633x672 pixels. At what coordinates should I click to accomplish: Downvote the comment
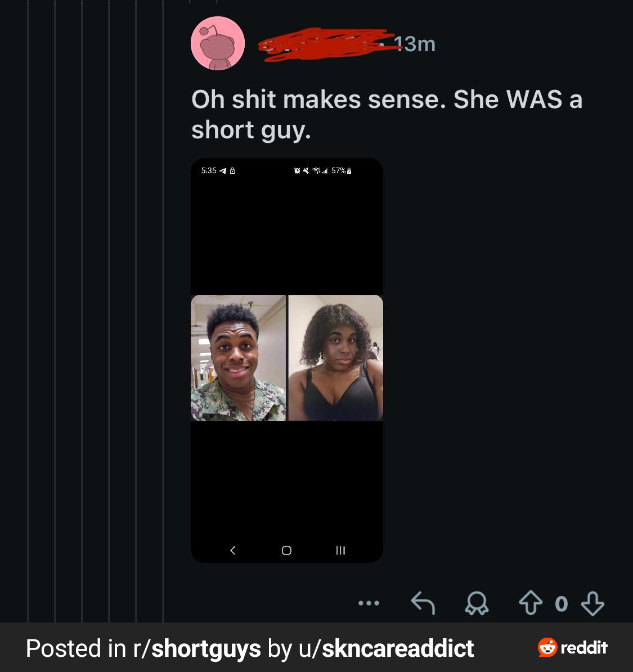592,603
